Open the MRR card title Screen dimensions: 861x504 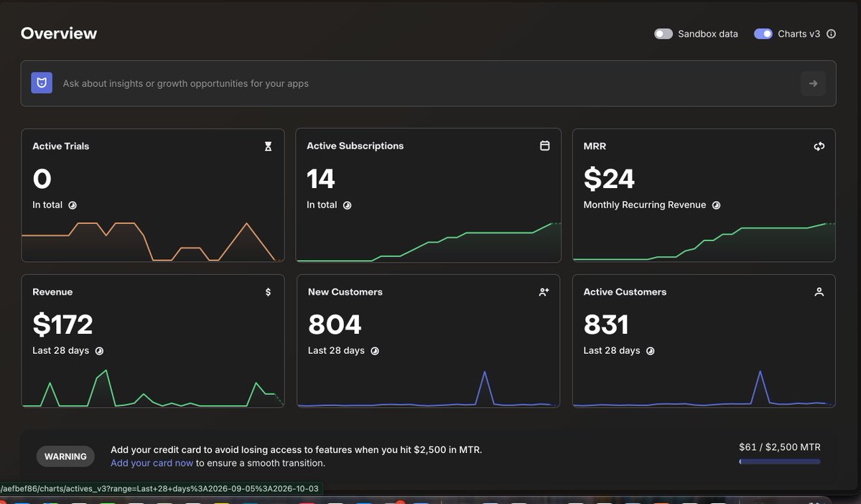(595, 146)
